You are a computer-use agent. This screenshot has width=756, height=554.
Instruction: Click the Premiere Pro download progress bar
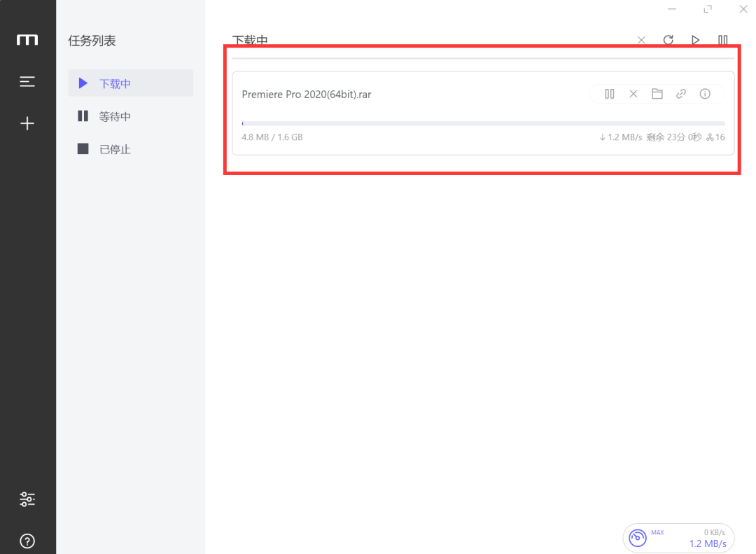[x=483, y=123]
